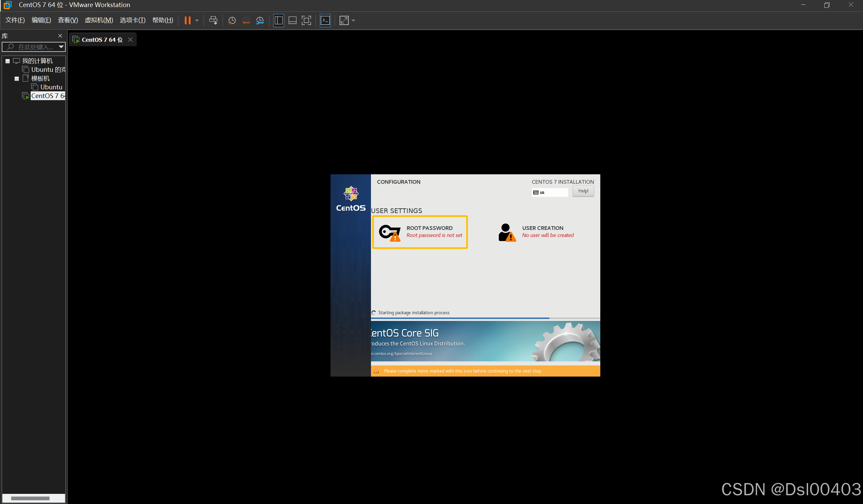Collapse the 我的计算机 tree node
Image resolution: width=863 pixels, height=504 pixels.
[7, 61]
